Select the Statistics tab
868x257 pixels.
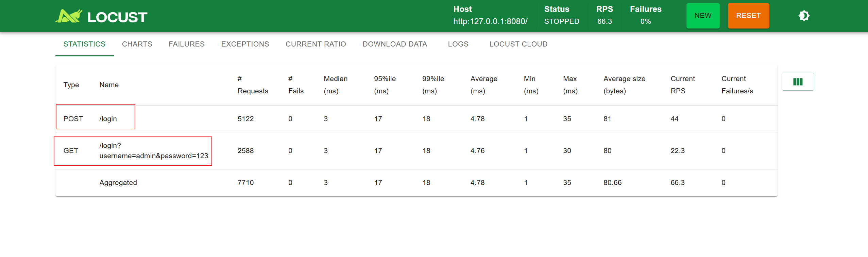tap(84, 44)
